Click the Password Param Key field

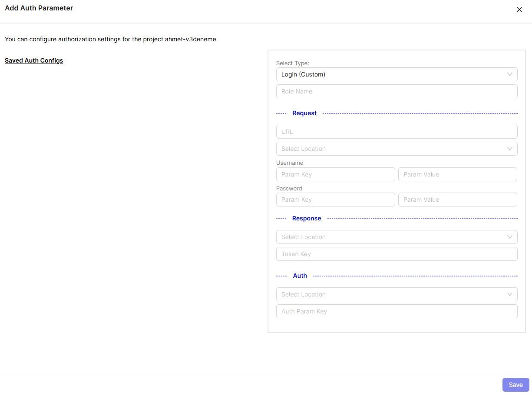point(335,200)
